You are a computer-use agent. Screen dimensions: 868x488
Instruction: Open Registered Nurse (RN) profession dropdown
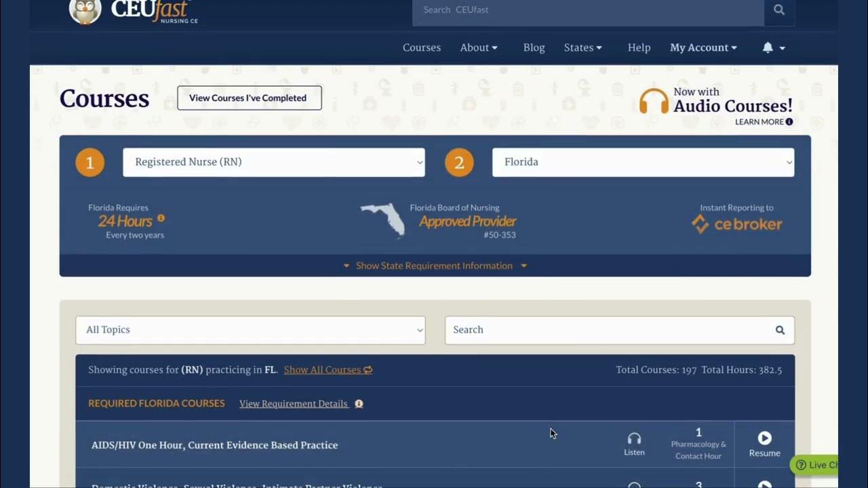pos(274,163)
